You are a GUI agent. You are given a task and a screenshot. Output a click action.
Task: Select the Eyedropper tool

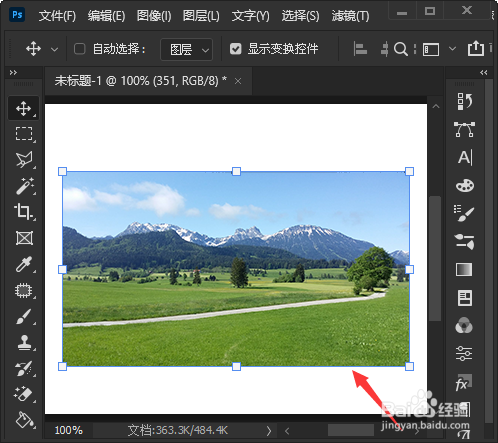point(24,264)
